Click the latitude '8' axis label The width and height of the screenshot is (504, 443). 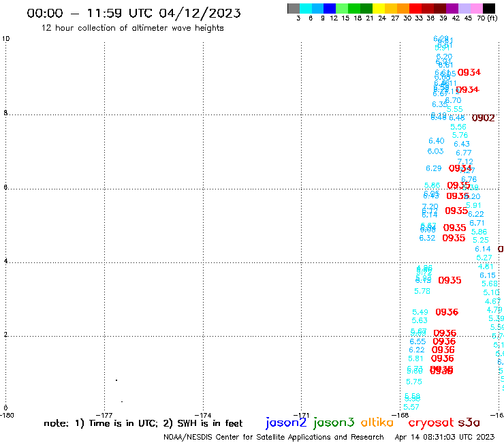(5, 112)
